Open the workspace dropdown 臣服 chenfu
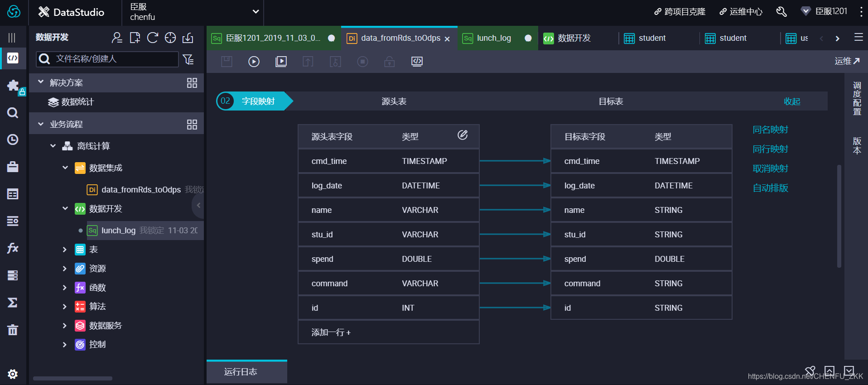 [x=193, y=12]
